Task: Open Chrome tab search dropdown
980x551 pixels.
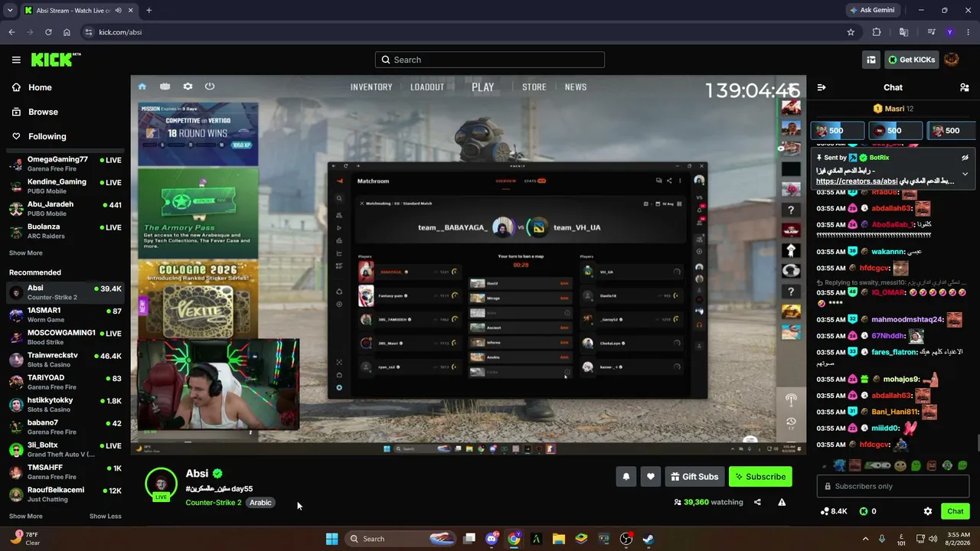Action: 10,11
